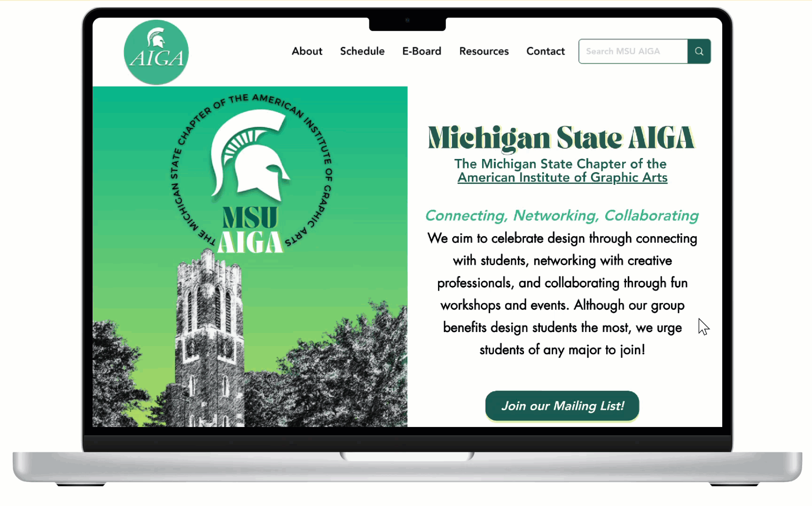Viewport: 812px width, 506px height.
Task: Click the Spartan helmet in circular emblem
Action: (x=250, y=154)
